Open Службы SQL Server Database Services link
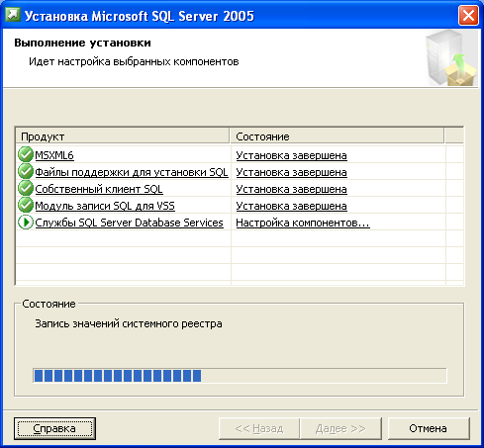This screenshot has width=484, height=448. 130,223
